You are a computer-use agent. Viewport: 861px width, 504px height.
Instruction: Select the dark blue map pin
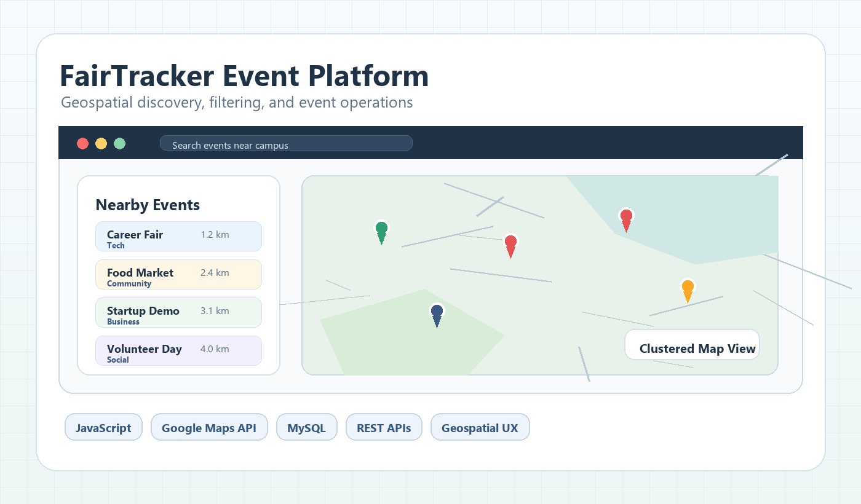click(x=437, y=315)
